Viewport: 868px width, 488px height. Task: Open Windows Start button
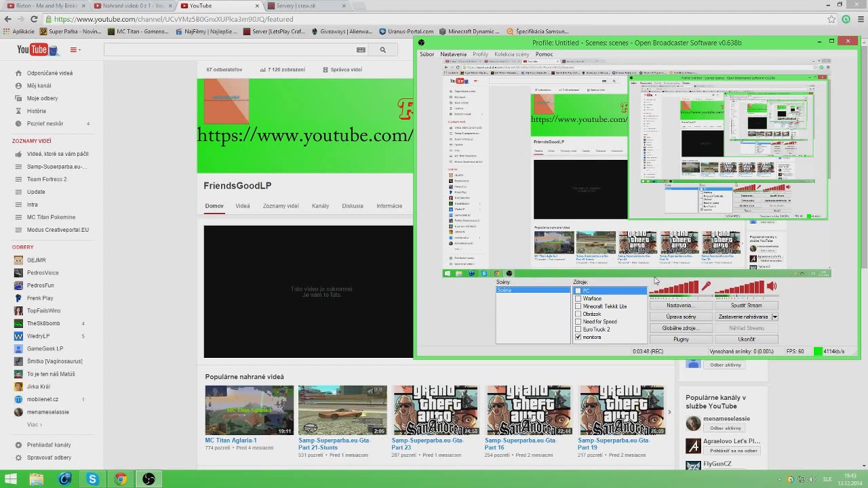click(11, 479)
